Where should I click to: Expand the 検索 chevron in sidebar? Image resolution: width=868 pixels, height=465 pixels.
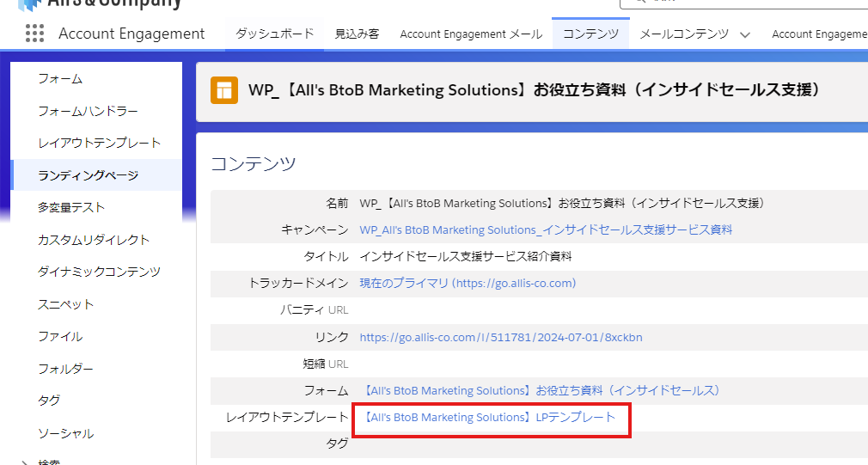(x=22, y=462)
